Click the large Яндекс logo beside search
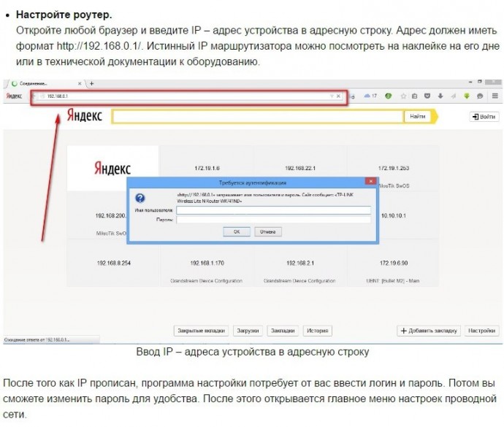The width and height of the screenshot is (504, 427). pyautogui.click(x=85, y=115)
